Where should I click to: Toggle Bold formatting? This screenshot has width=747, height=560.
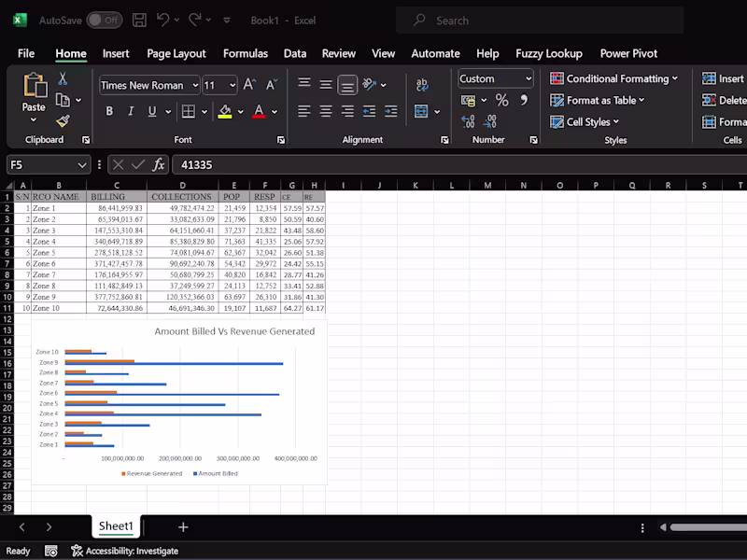(x=109, y=111)
